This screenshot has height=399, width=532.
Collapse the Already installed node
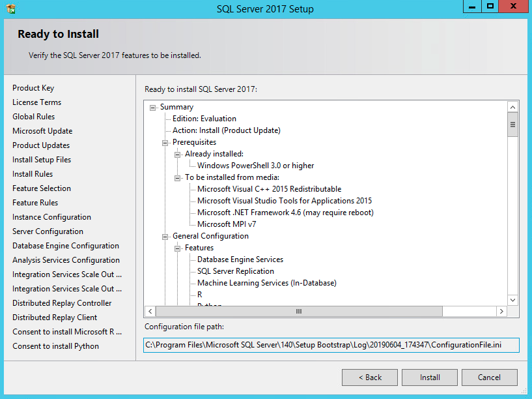[x=178, y=155]
